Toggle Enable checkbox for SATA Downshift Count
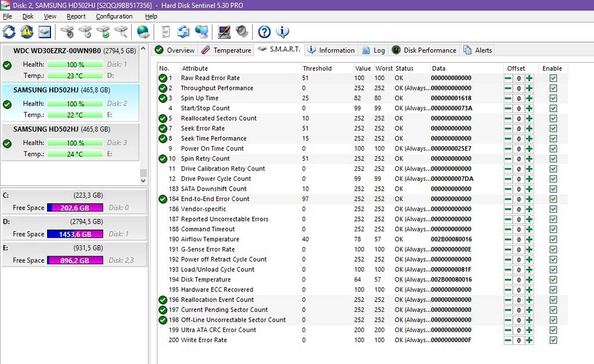 point(553,189)
